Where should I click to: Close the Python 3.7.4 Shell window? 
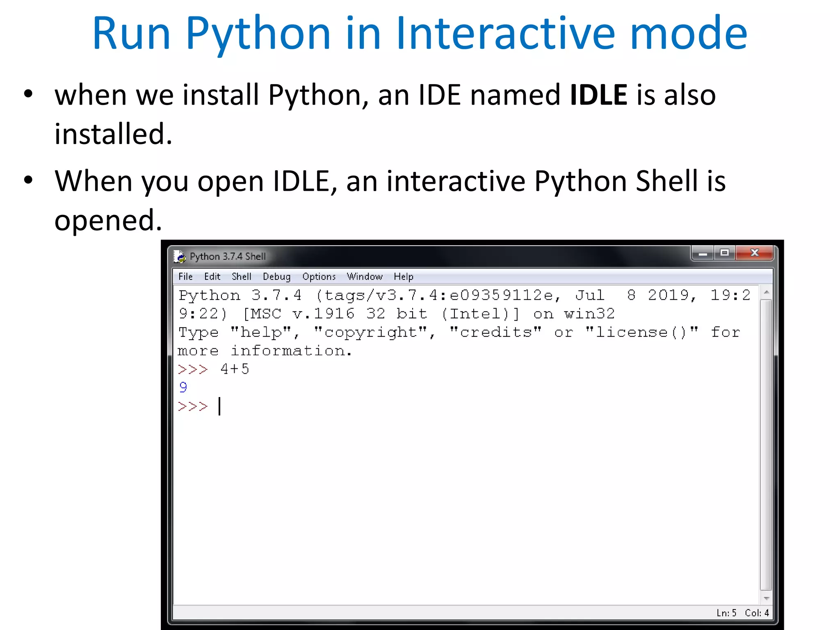tap(754, 253)
